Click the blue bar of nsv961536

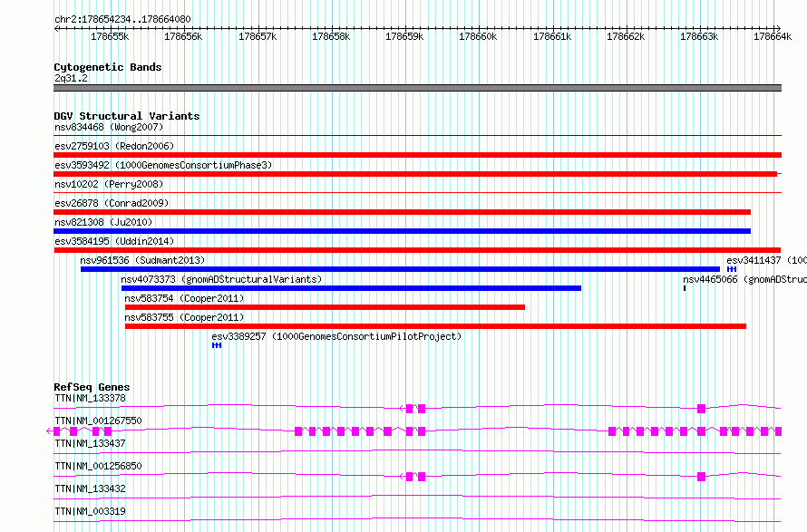(x=401, y=269)
